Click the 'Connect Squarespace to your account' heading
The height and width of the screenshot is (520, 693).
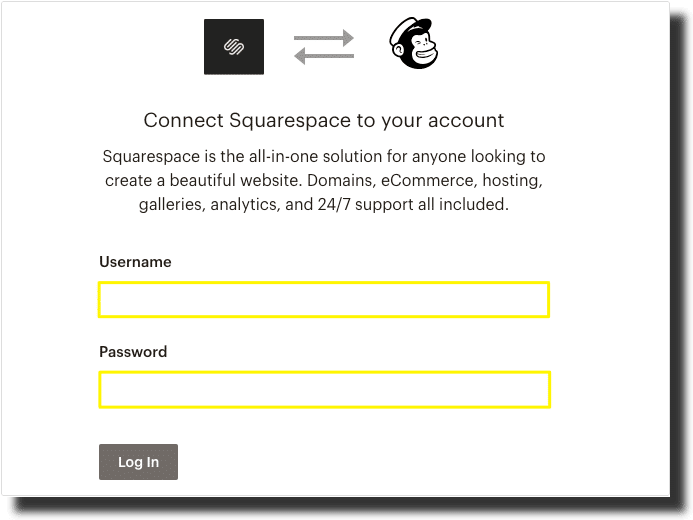click(x=324, y=121)
